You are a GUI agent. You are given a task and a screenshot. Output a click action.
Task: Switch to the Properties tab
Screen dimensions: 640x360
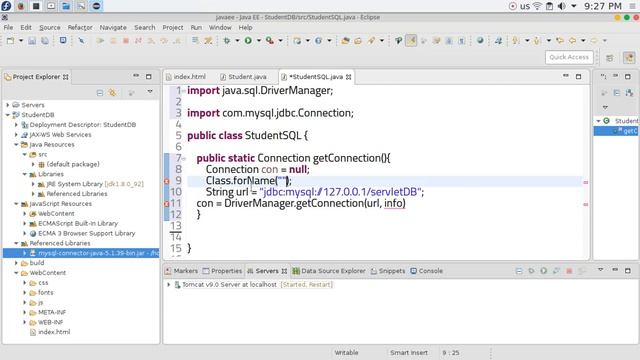click(222, 271)
